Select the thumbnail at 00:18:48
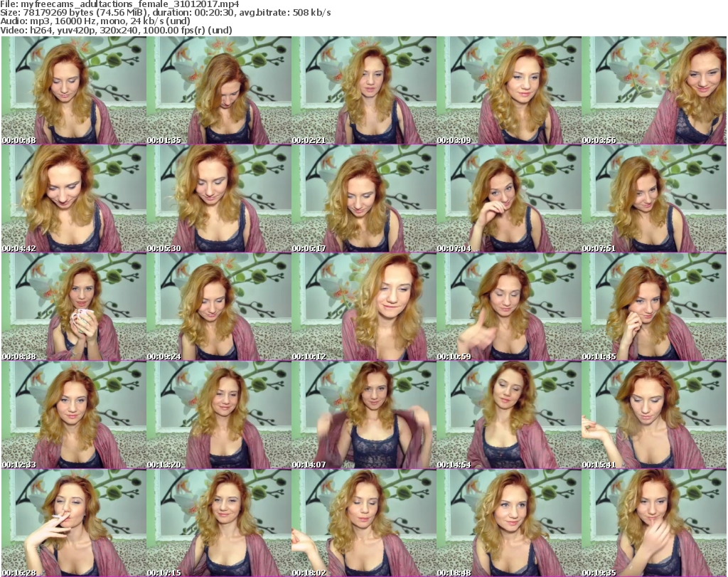The image size is (728, 577). (x=509, y=523)
